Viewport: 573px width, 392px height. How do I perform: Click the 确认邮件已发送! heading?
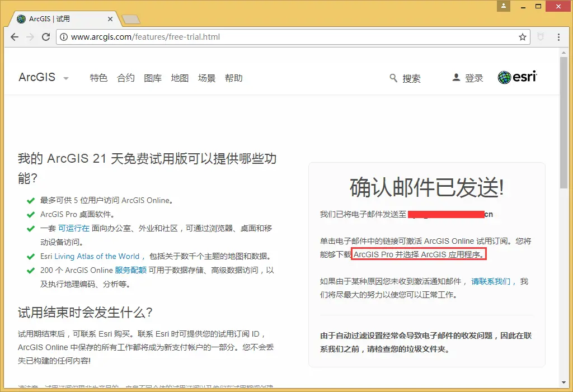[427, 188]
